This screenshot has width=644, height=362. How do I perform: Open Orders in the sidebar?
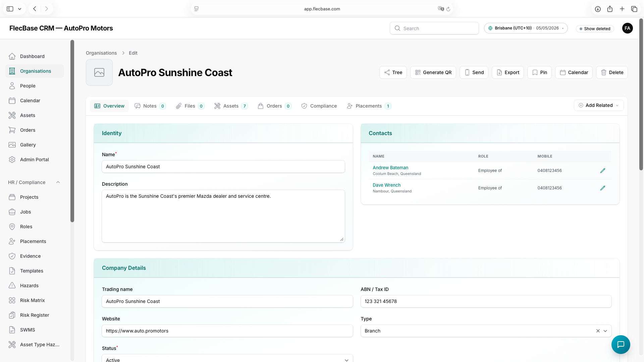pyautogui.click(x=35, y=130)
